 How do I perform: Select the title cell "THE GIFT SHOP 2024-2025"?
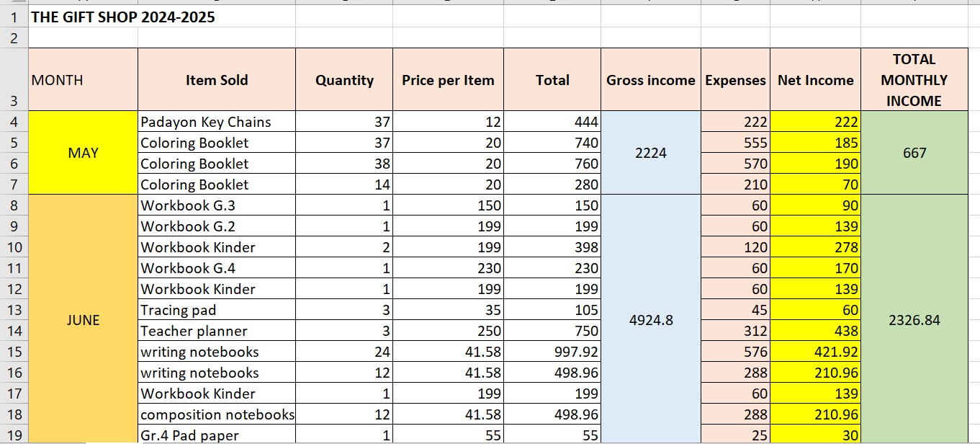[x=123, y=17]
